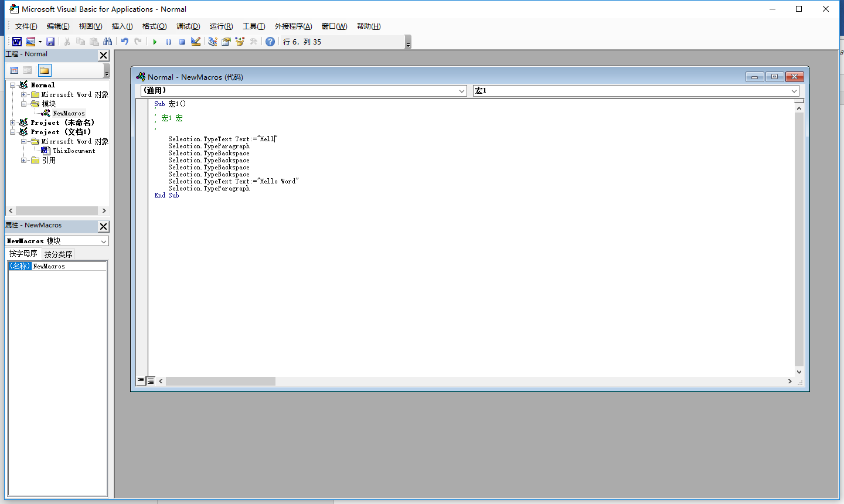
Task: Click the View Microsoft Word icon
Action: pyautogui.click(x=17, y=42)
